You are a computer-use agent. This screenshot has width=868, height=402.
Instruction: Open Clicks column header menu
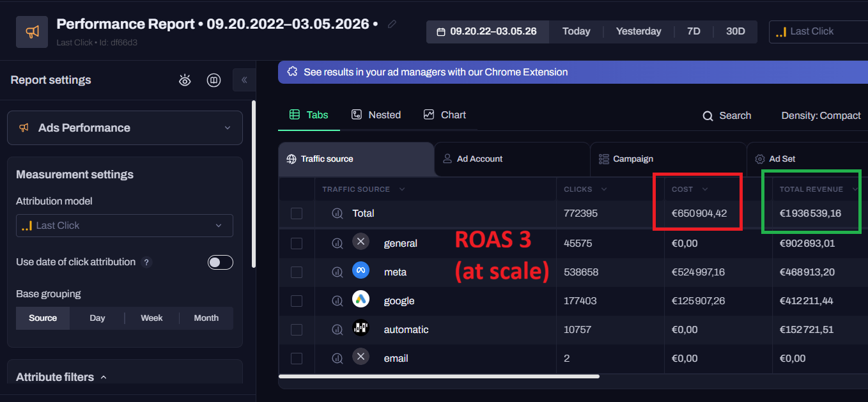(x=604, y=189)
